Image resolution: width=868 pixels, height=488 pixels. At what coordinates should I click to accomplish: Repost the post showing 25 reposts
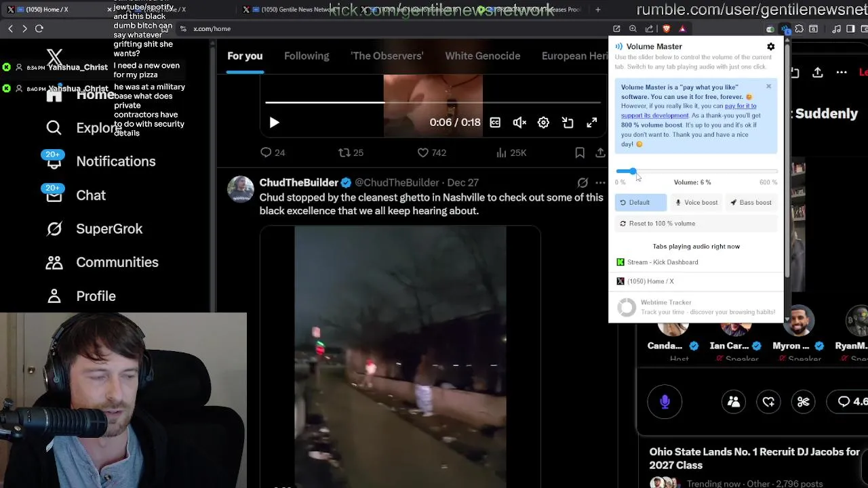point(351,152)
